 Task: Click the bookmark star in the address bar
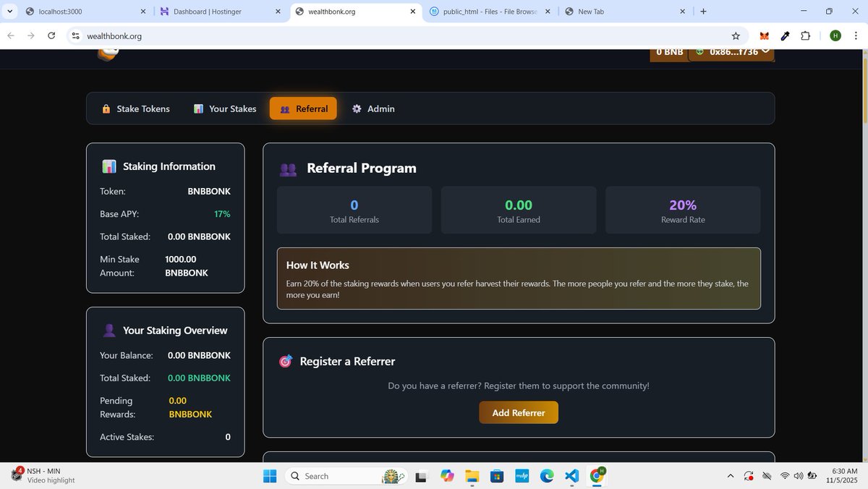tap(735, 35)
